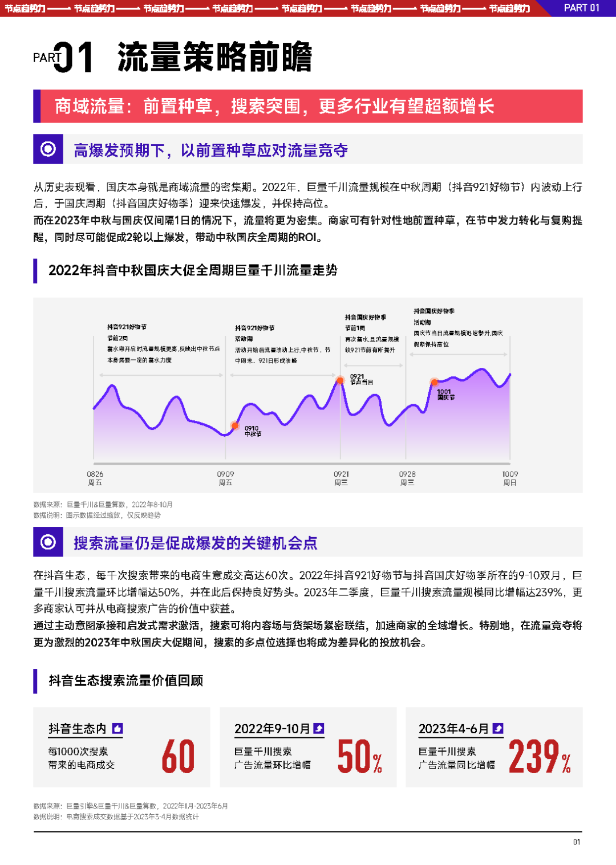Click the axis label 0928 周三

407,478
